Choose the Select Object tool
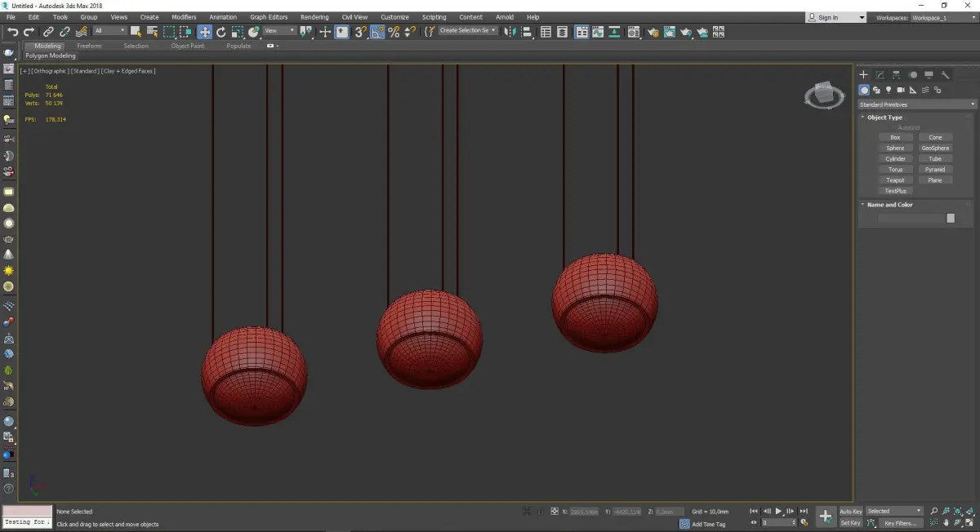 coord(136,32)
